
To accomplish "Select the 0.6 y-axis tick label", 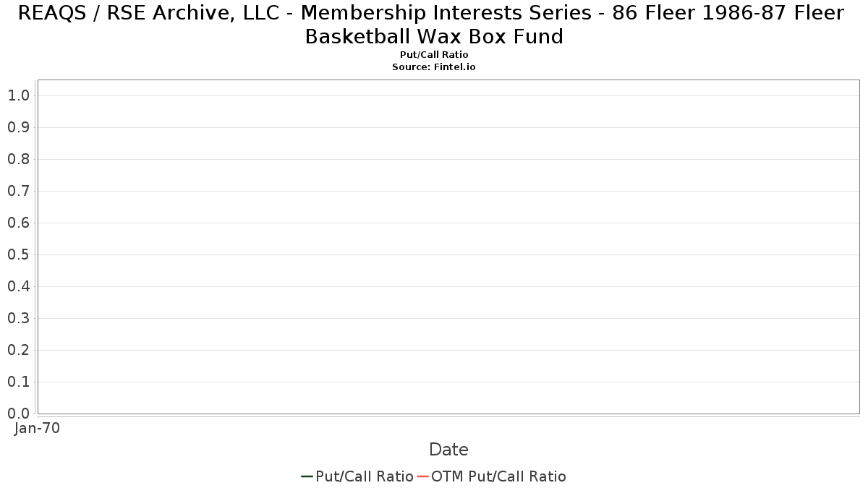I will 18,223.
